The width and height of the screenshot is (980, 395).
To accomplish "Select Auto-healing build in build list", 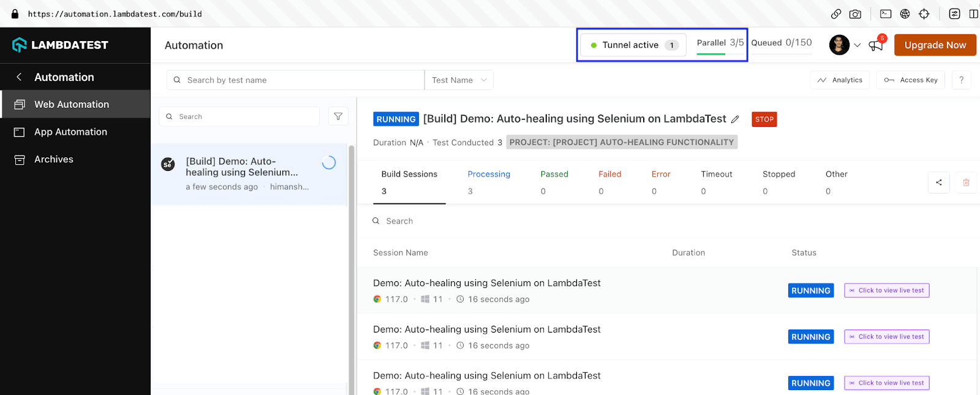I will point(249,175).
